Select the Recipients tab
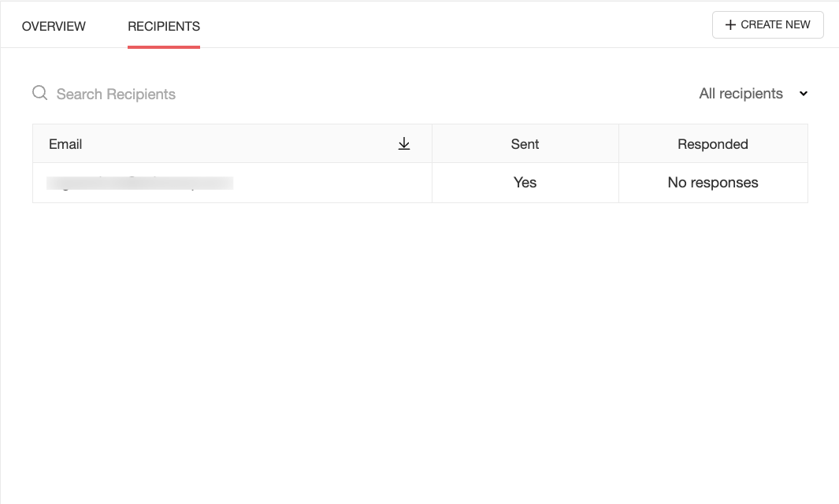This screenshot has width=839, height=504. pos(164,26)
